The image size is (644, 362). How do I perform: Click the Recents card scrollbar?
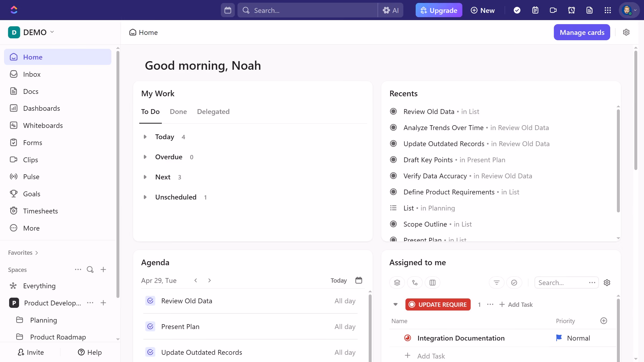click(x=618, y=161)
